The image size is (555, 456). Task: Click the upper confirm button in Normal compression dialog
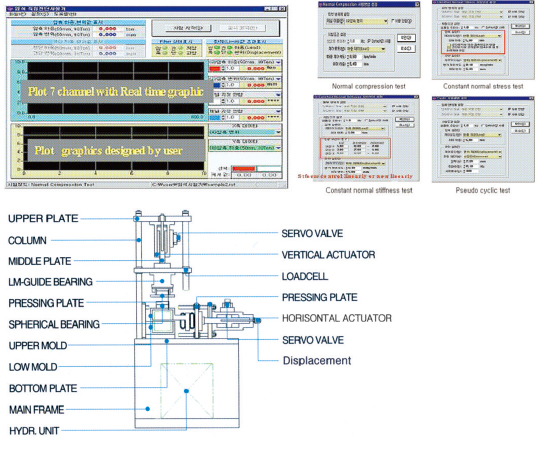pos(406,38)
